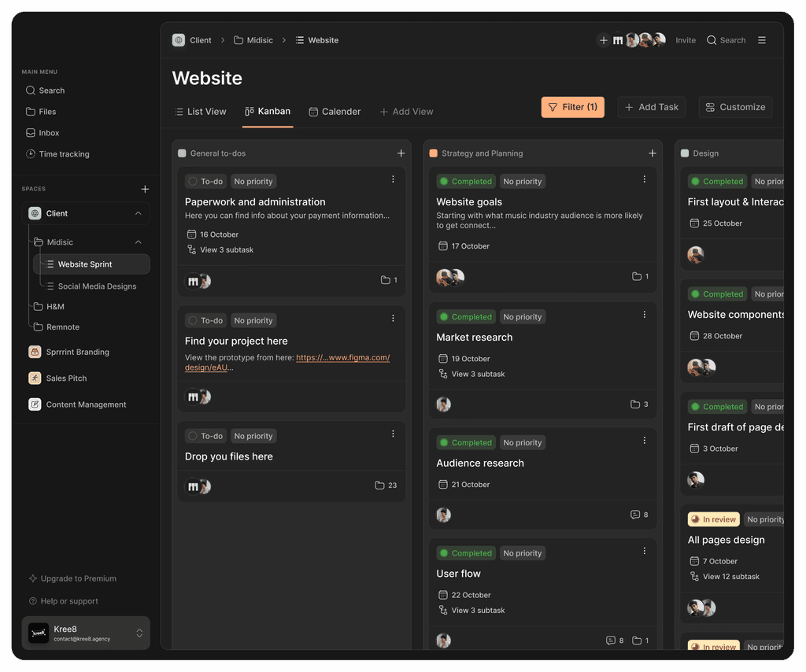Toggle Completed status on User flow
806x672 pixels.
[466, 553]
